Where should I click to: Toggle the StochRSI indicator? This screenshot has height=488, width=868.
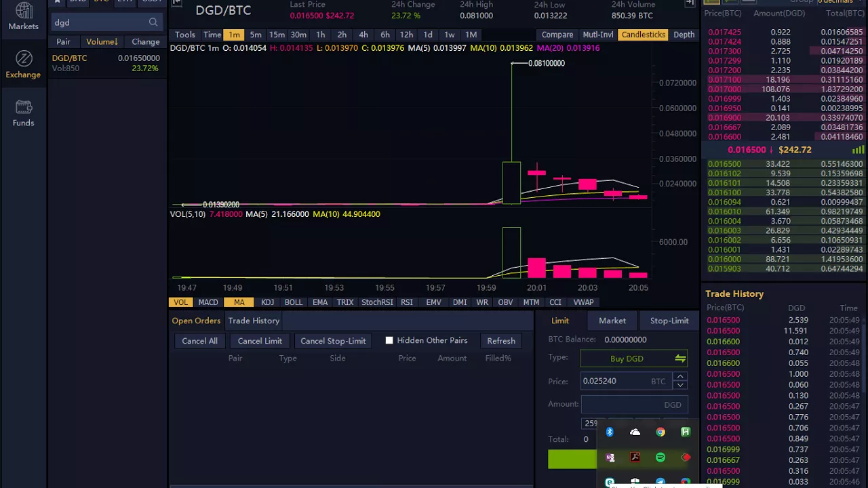click(377, 302)
